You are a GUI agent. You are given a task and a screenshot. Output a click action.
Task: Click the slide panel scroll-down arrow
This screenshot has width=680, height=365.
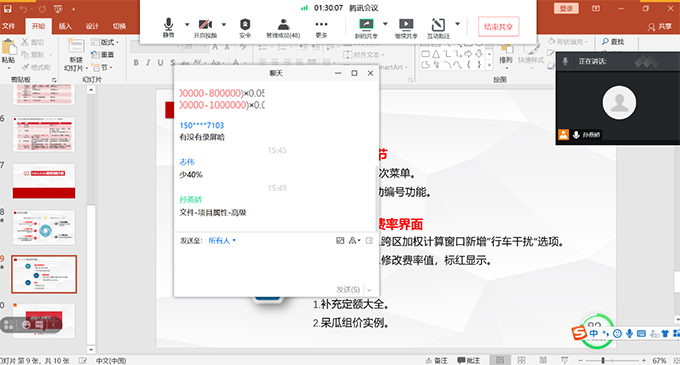(x=91, y=349)
